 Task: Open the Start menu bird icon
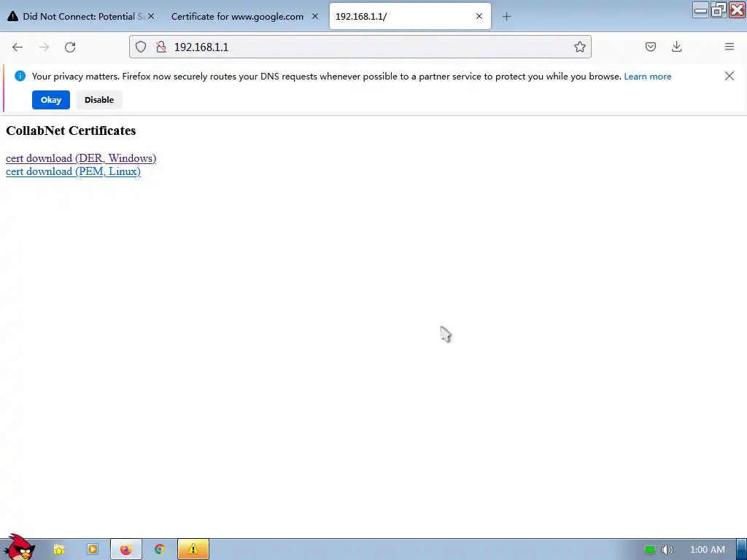(x=19, y=548)
